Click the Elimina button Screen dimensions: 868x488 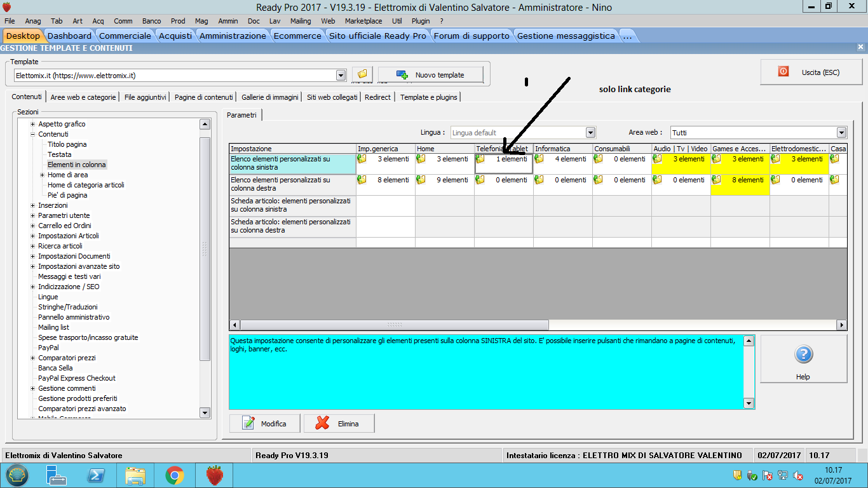pyautogui.click(x=339, y=423)
